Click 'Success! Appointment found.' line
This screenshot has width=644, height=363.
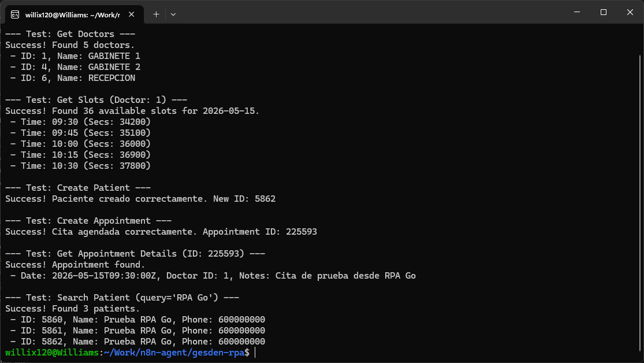pos(75,265)
